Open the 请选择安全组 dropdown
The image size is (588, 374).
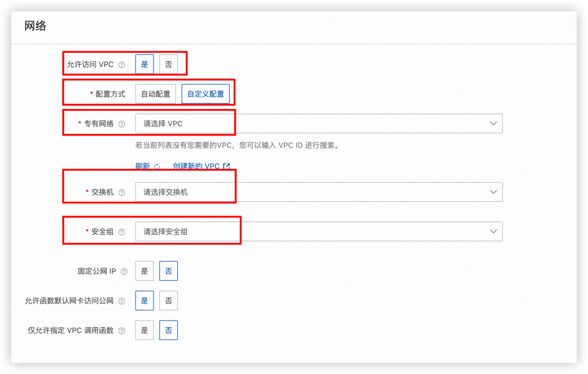pos(318,231)
